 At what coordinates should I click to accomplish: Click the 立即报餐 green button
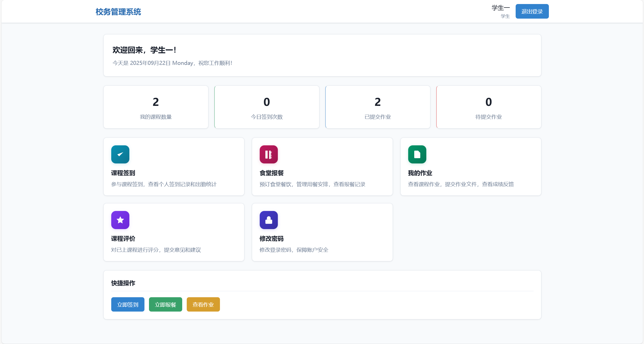click(165, 304)
